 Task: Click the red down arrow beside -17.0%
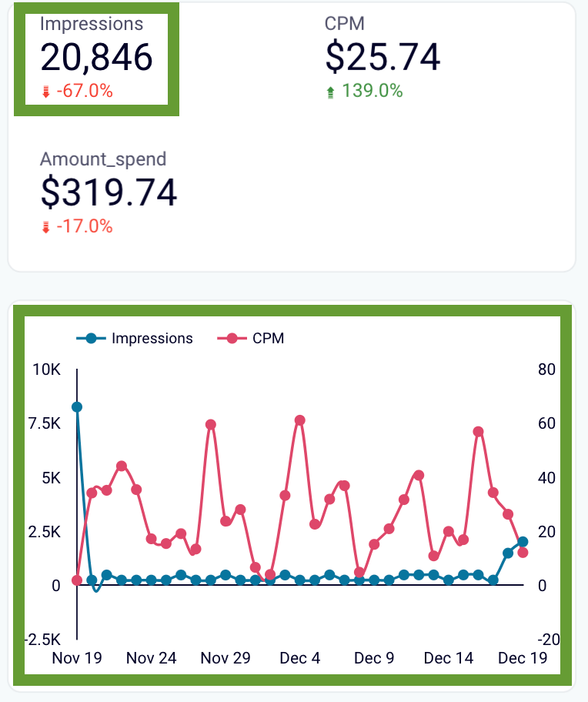[x=45, y=227]
